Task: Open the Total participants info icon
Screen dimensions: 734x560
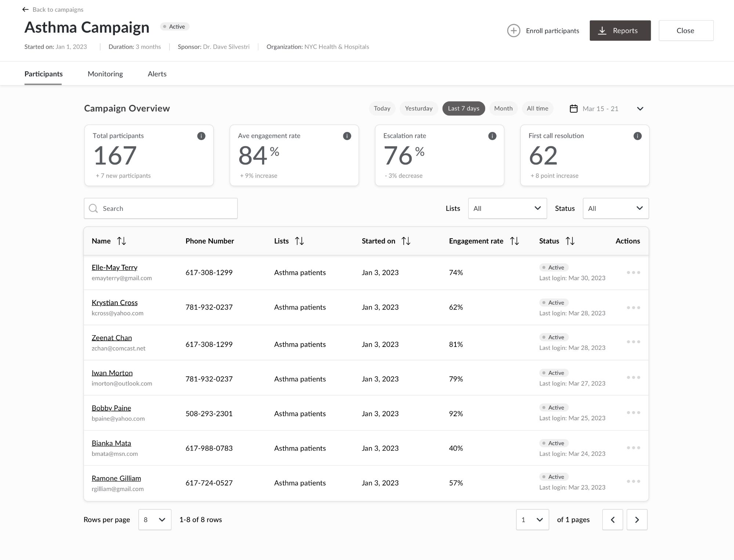Action: coord(201,136)
